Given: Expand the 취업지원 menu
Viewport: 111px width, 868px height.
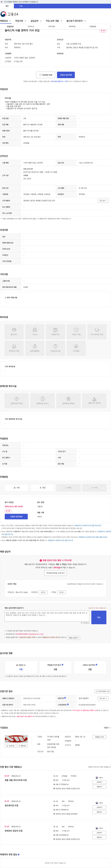Looking at the screenshot, I should (21, 21).
